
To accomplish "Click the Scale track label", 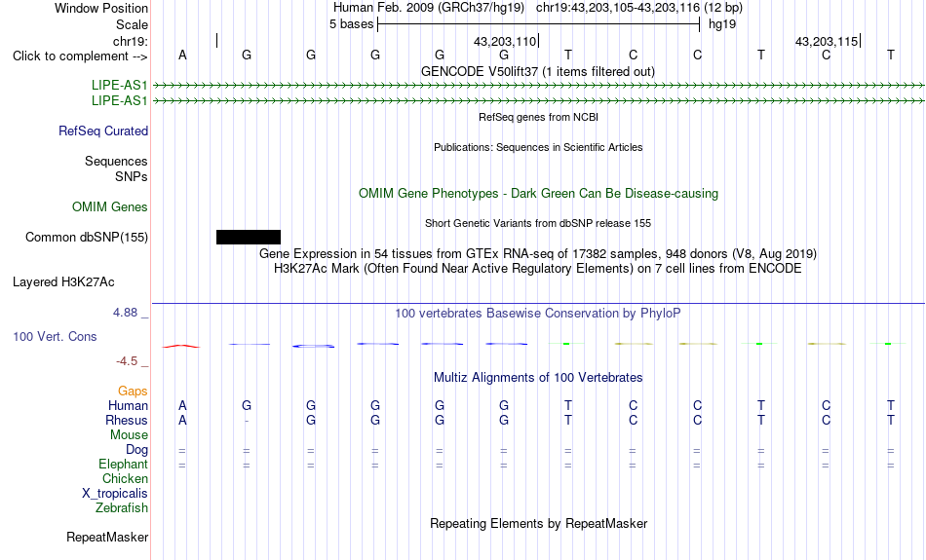I will coord(132,24).
